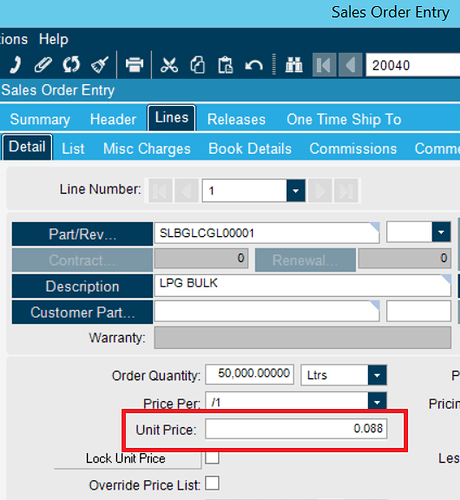Go to last line number
Screen dimensions: 460x500
346,191
